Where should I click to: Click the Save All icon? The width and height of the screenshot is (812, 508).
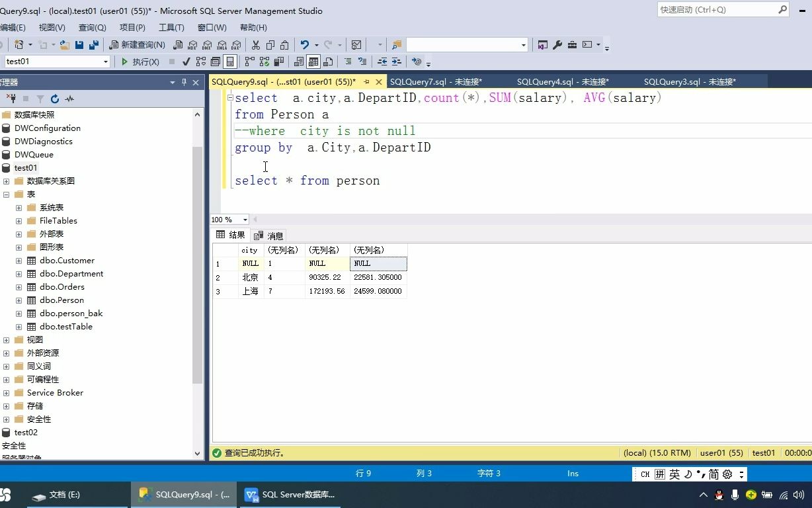(95, 44)
